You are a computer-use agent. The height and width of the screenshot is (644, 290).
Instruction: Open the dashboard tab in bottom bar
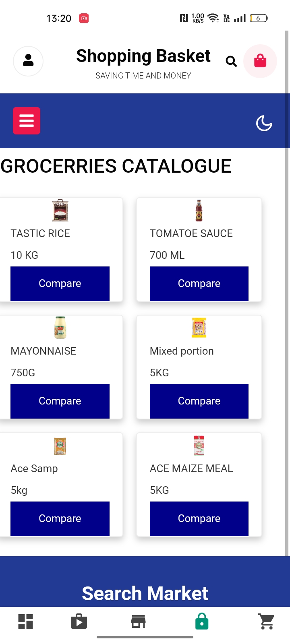(26, 621)
